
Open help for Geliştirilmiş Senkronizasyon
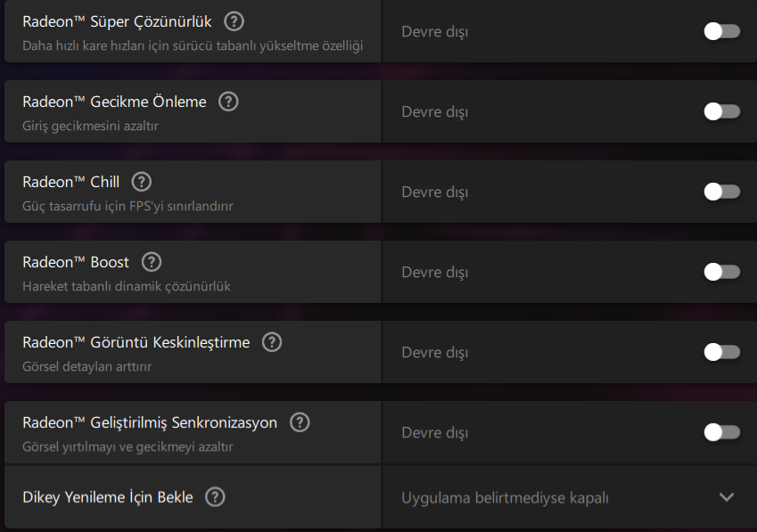pos(300,422)
